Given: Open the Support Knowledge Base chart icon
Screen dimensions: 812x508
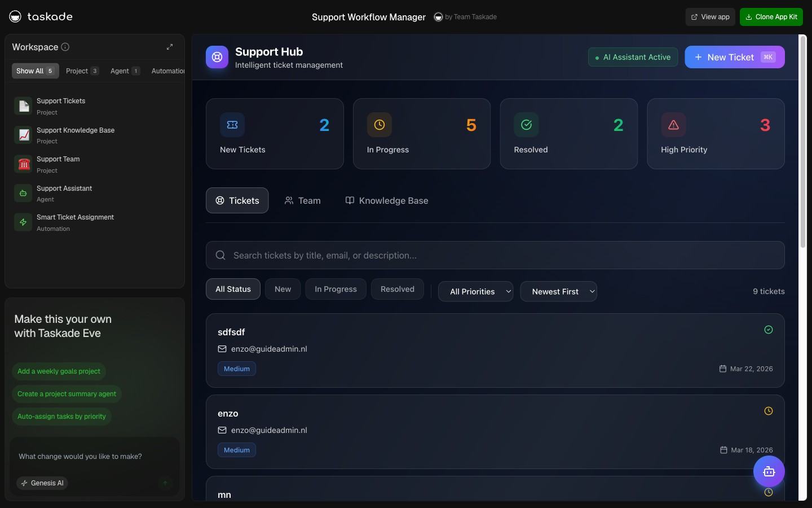Looking at the screenshot, I should 23,135.
